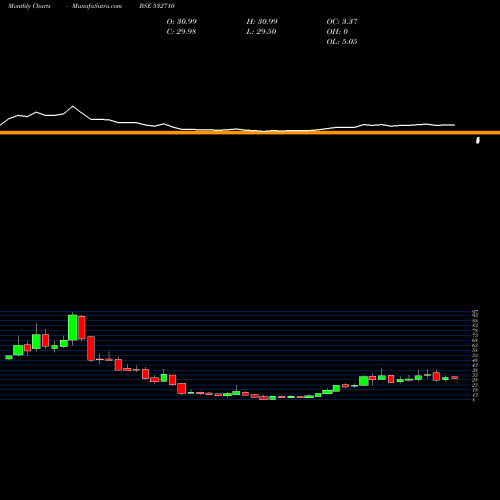Click the 'OH: 0' reading
The width and height of the screenshot is (500, 500).
pyautogui.click(x=337, y=31)
